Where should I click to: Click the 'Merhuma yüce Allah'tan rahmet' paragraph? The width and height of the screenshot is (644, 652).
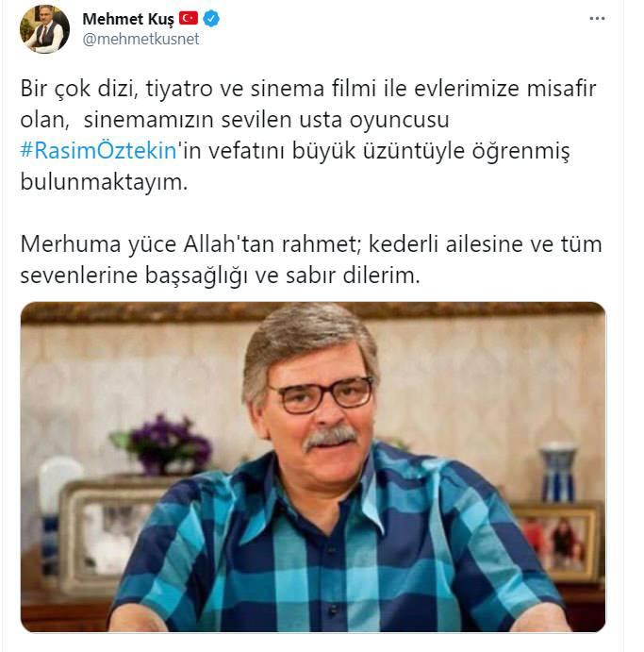point(311,259)
